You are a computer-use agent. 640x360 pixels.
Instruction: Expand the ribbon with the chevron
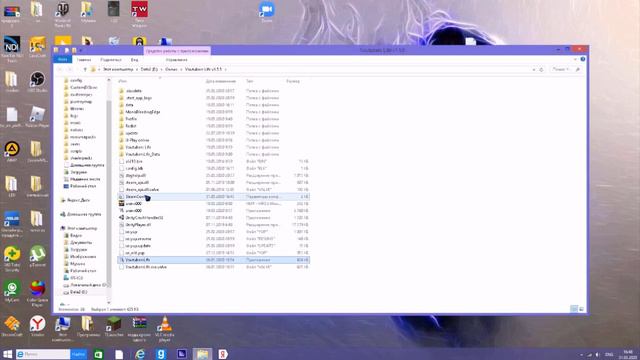[x=576, y=59]
